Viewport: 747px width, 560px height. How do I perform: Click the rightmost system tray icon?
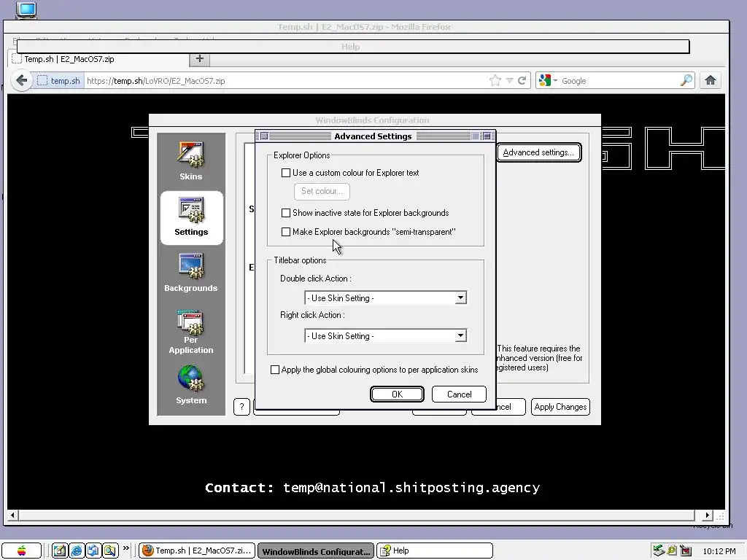tap(686, 551)
